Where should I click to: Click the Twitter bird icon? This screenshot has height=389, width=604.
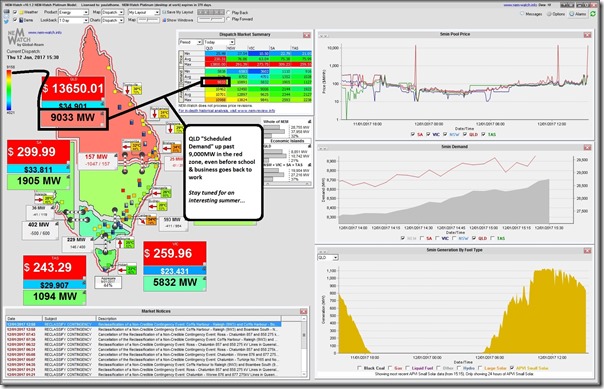7,20
